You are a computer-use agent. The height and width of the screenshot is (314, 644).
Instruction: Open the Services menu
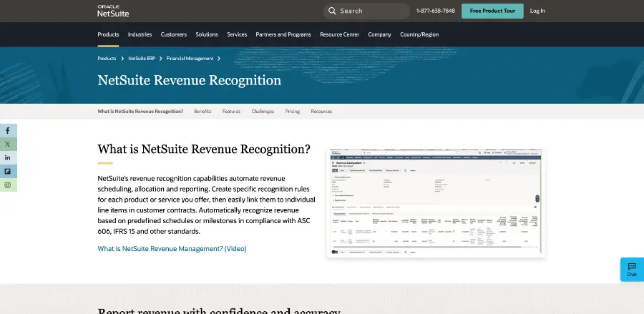[x=237, y=34]
